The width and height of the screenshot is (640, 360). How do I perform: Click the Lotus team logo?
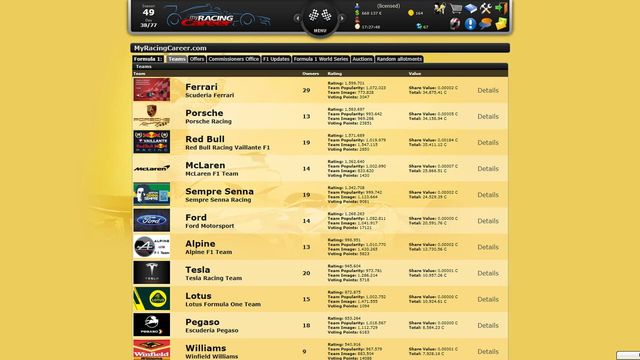(151, 299)
